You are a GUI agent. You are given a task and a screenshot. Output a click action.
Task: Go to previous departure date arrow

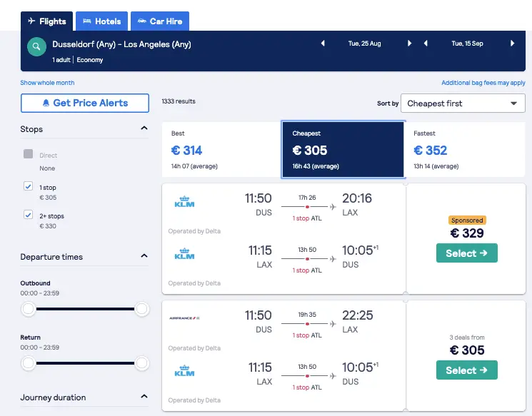click(x=323, y=44)
